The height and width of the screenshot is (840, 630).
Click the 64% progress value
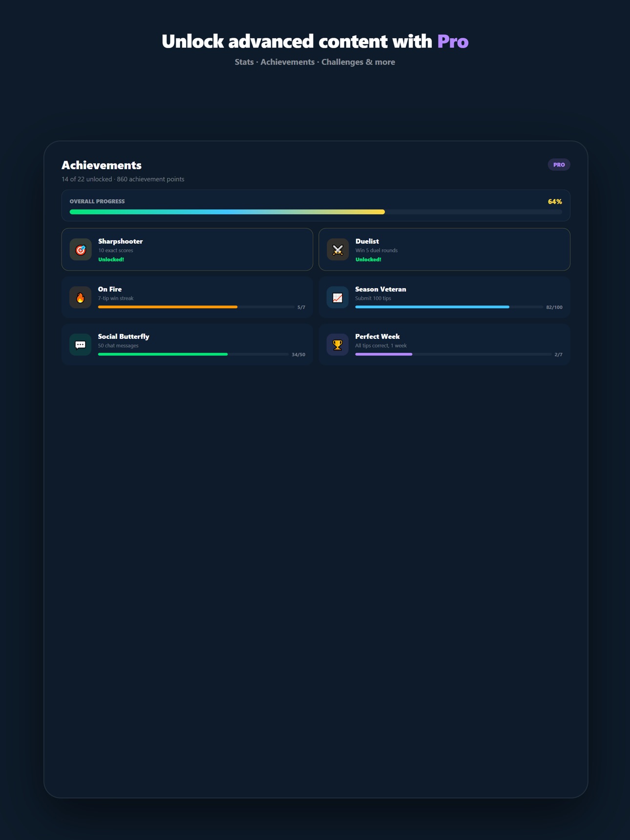coord(555,202)
